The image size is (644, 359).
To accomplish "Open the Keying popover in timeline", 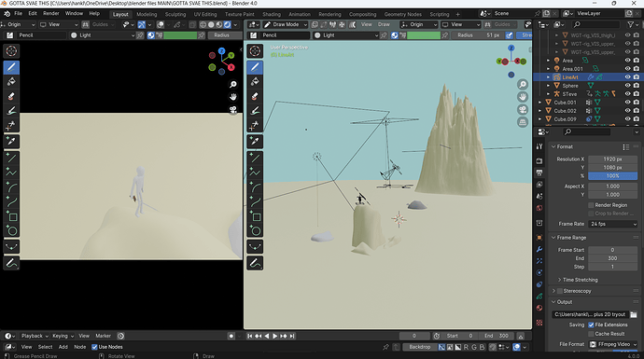I will (x=63, y=336).
